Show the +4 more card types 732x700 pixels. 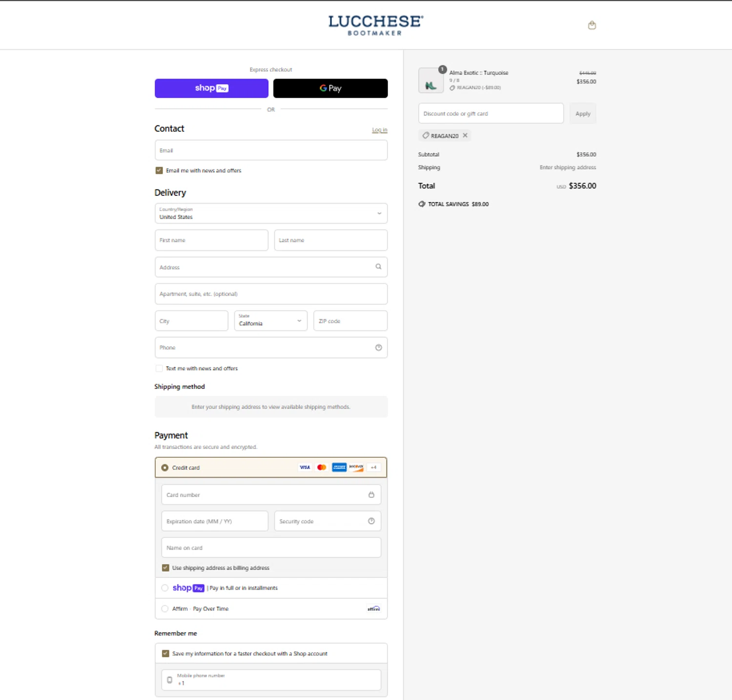point(373,467)
